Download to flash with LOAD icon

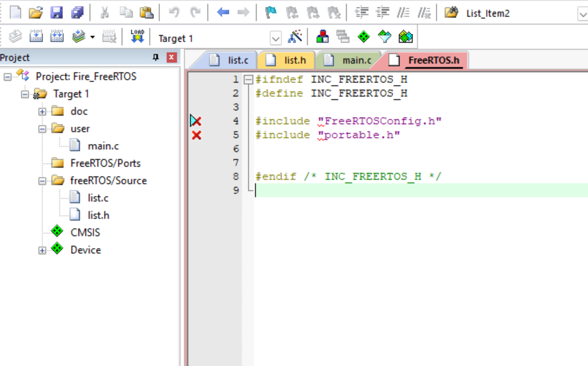[137, 36]
